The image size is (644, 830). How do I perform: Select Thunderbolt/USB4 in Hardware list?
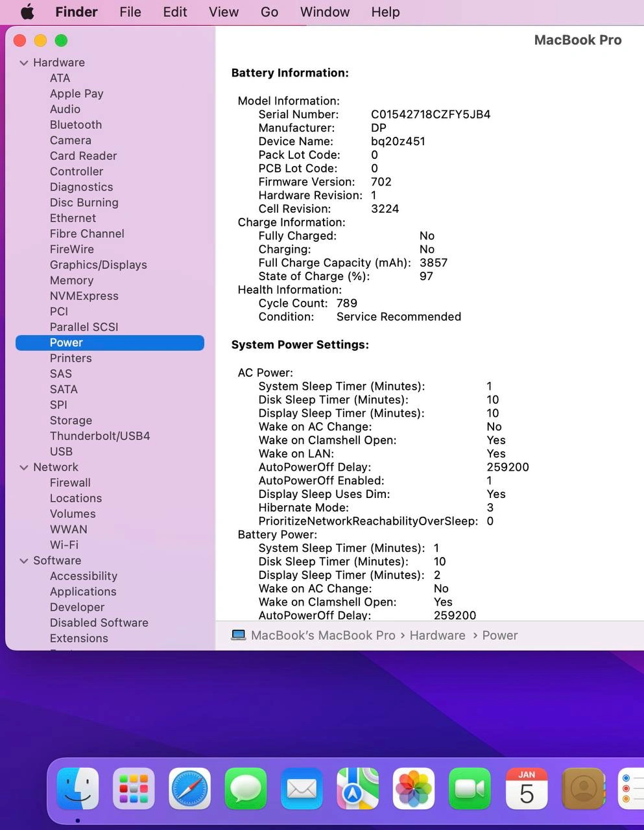(x=100, y=436)
